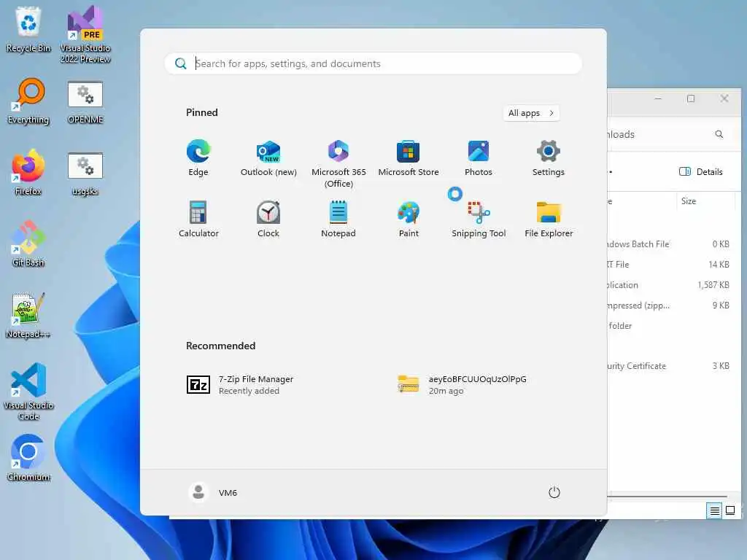Select the Everything desktop shortcut
The image size is (747, 560).
click(28, 101)
